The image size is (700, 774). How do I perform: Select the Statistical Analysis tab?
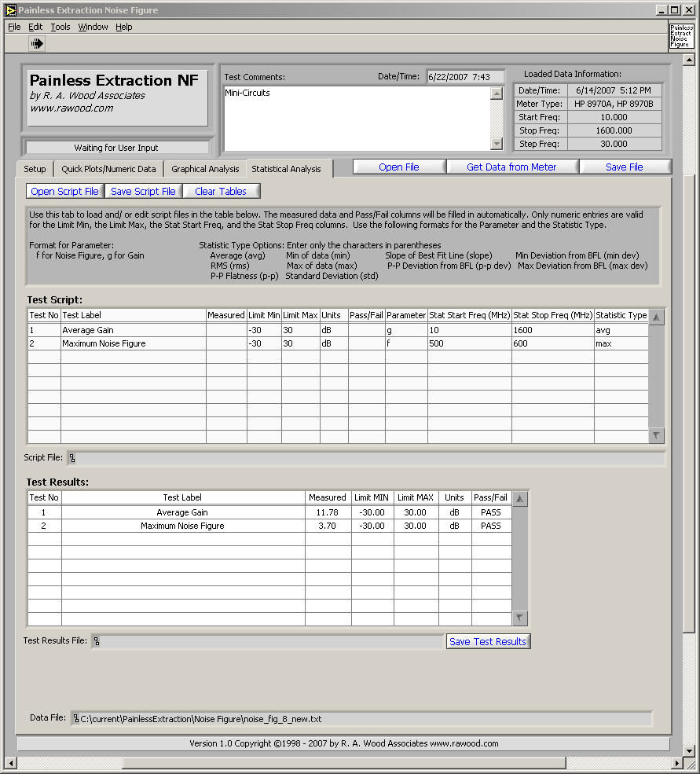tap(286, 169)
